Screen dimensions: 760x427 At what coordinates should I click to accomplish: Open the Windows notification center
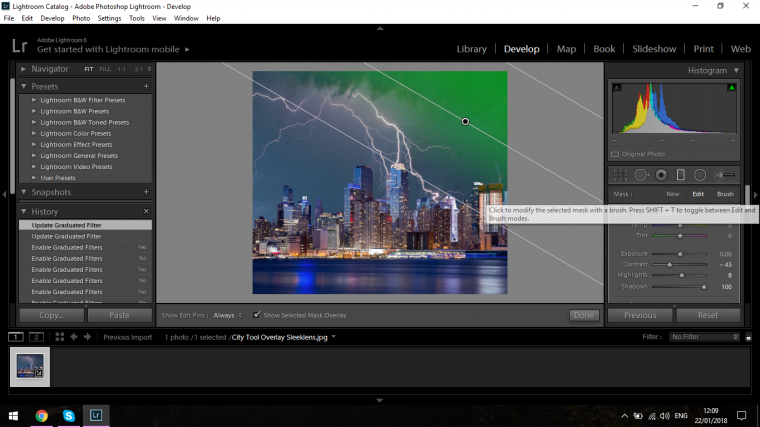tap(742, 416)
